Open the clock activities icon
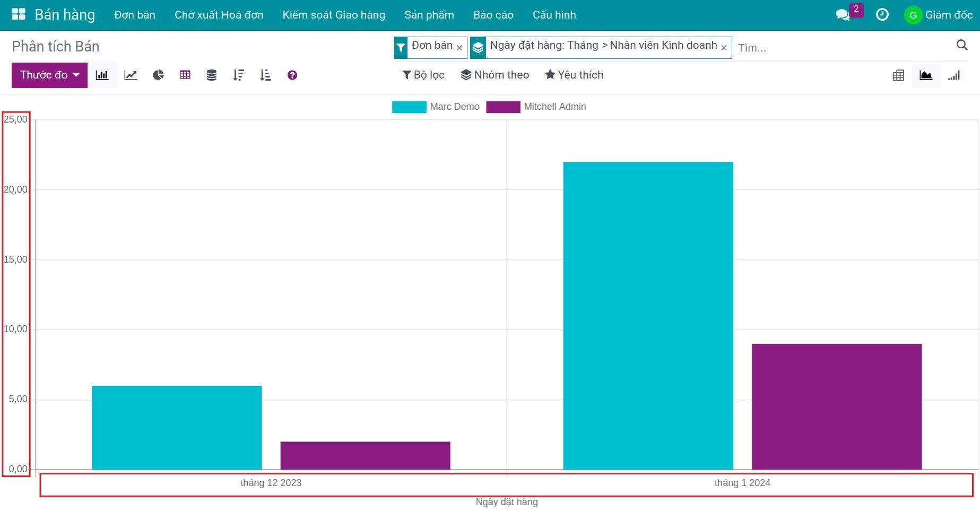The height and width of the screenshot is (511, 980). point(882,15)
